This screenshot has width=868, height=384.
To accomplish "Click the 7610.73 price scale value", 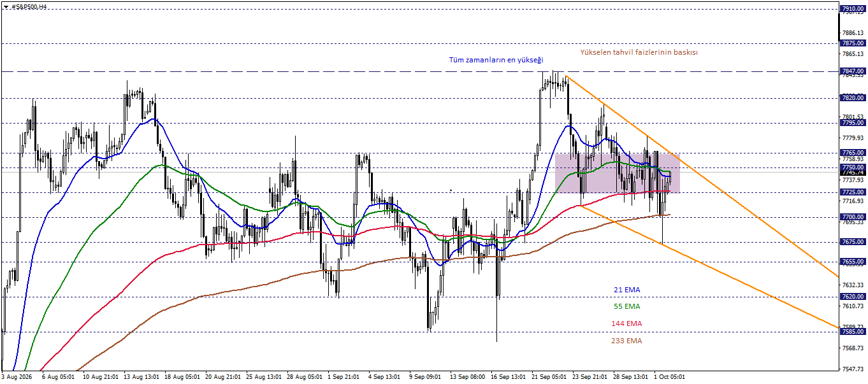I will [x=853, y=306].
